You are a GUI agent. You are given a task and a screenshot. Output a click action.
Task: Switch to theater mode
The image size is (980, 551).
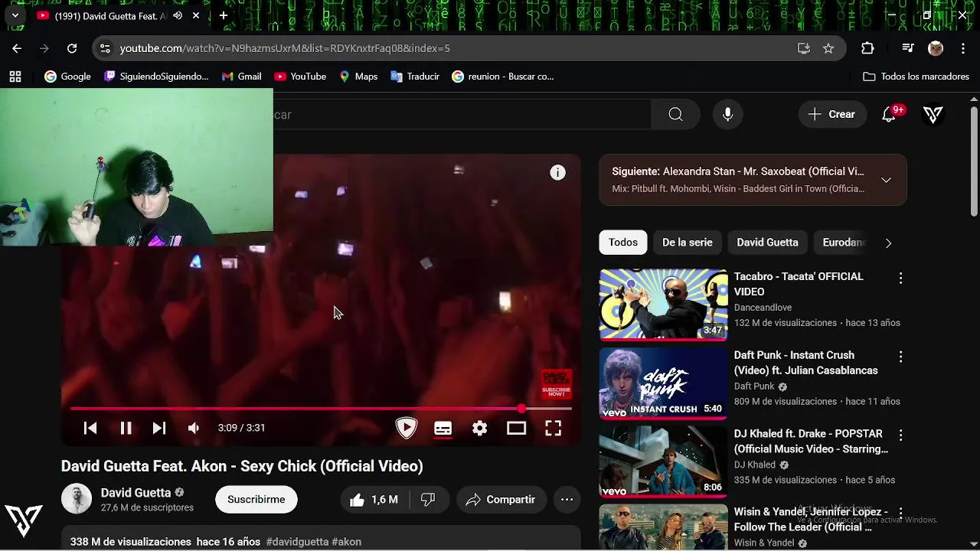(x=516, y=429)
